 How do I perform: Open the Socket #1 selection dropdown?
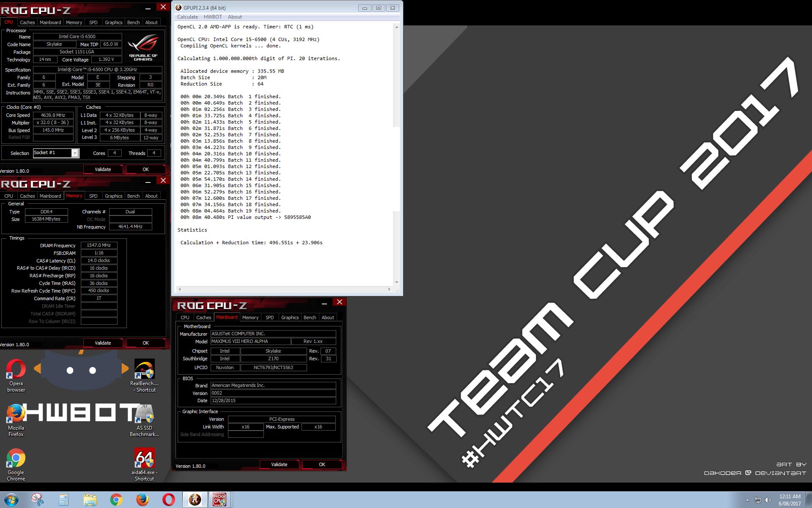[x=75, y=153]
